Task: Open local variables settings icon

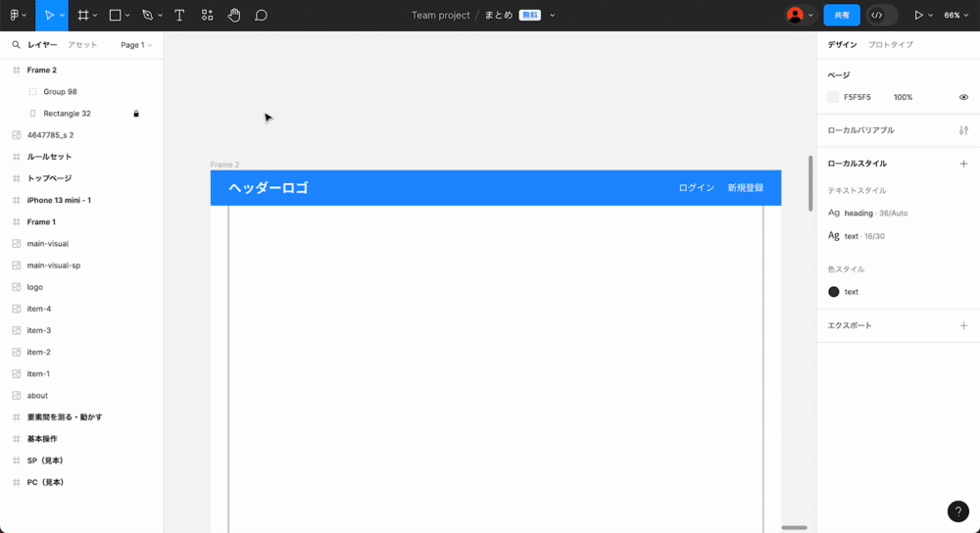Action: [x=963, y=130]
